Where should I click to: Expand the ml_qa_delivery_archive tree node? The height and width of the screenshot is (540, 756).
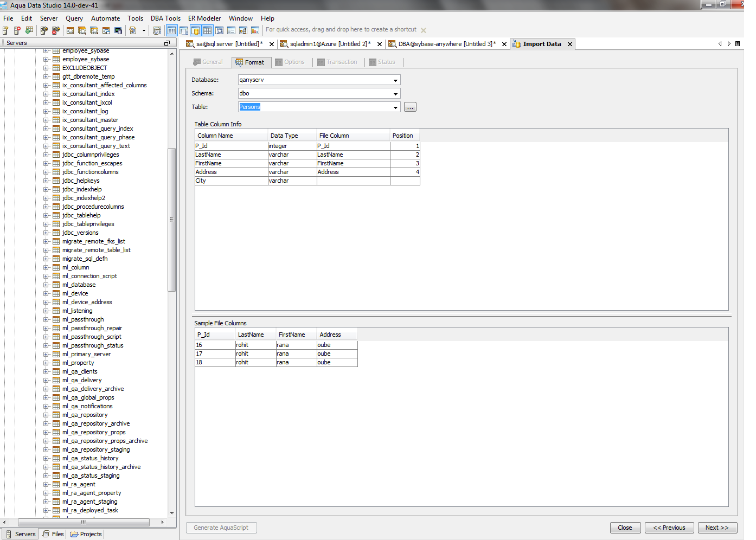pos(46,389)
